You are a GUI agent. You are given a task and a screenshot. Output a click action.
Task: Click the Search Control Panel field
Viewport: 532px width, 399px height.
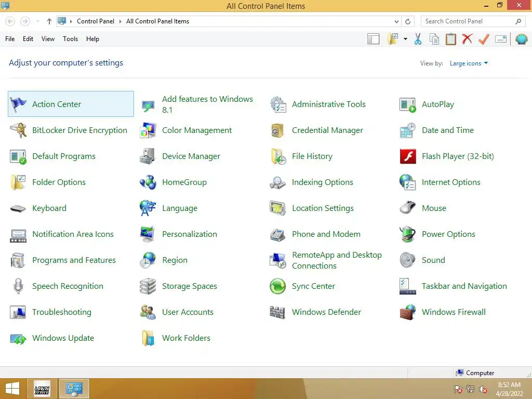(473, 21)
